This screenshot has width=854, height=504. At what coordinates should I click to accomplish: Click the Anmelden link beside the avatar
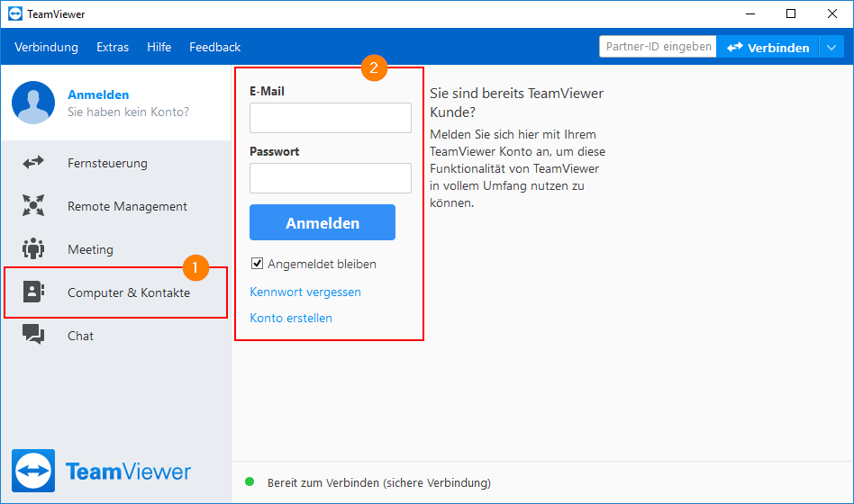coord(98,94)
